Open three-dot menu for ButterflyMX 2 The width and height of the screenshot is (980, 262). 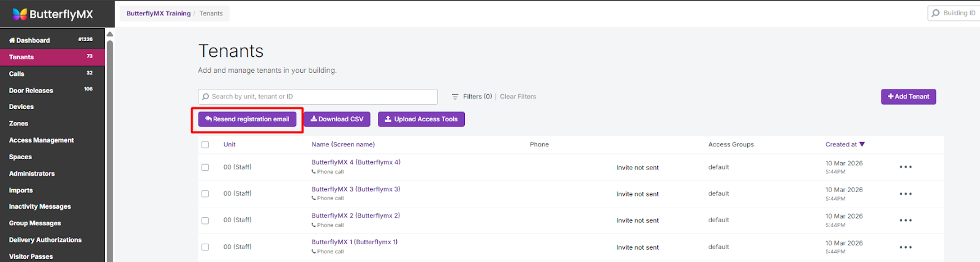point(905,220)
